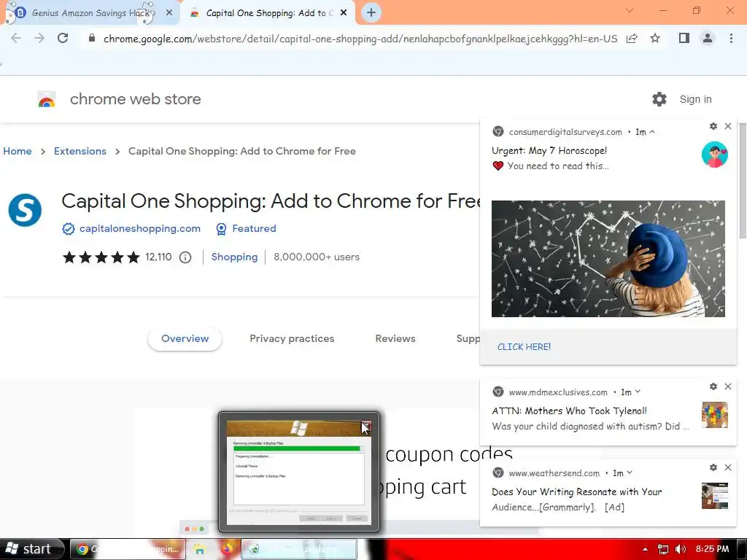The image size is (747, 560).
Task: Open file explorer from taskbar
Action: tap(199, 549)
